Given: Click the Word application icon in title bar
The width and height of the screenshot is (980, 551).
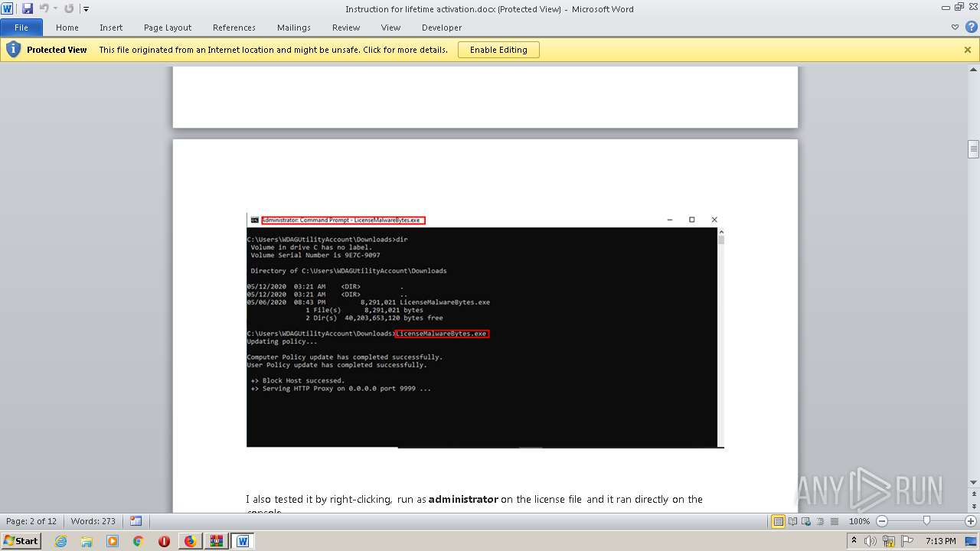Looking at the screenshot, I should point(7,9).
